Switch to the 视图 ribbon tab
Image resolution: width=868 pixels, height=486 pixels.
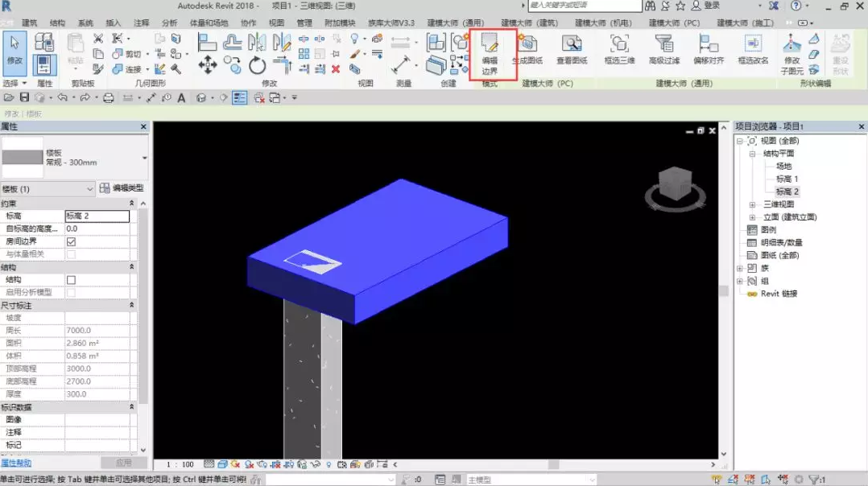tap(276, 23)
